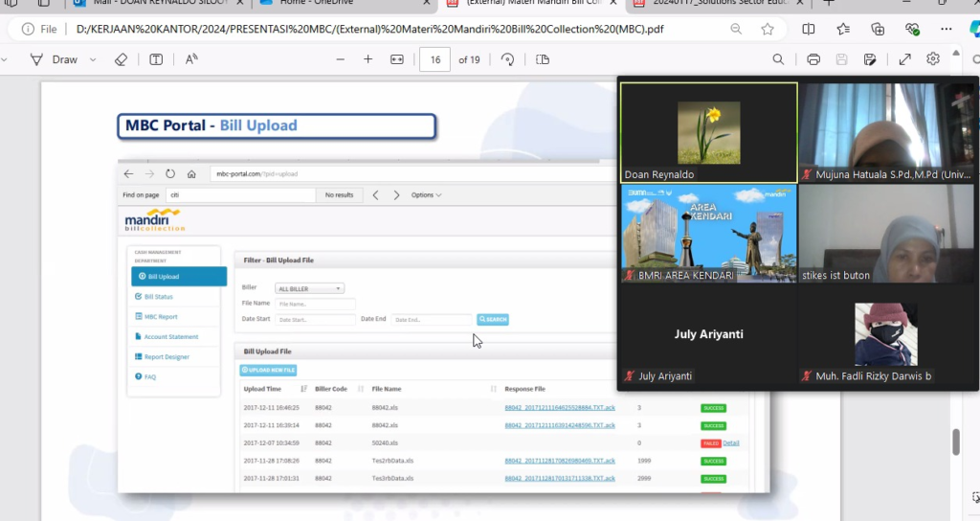Activate the Read aloud icon
980x521 pixels.
point(191,59)
